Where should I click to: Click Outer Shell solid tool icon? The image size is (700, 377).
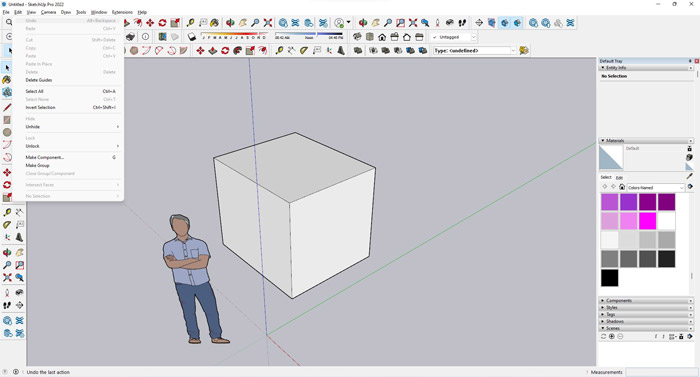[x=358, y=51]
